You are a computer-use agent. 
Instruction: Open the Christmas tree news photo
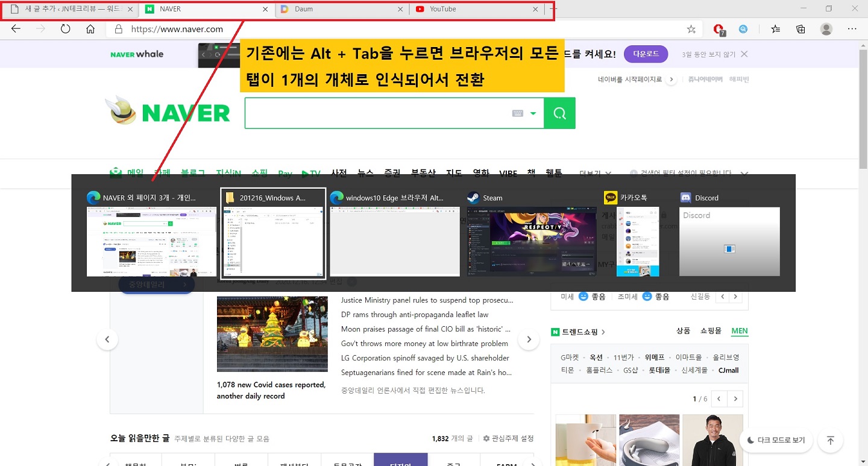[x=272, y=334]
